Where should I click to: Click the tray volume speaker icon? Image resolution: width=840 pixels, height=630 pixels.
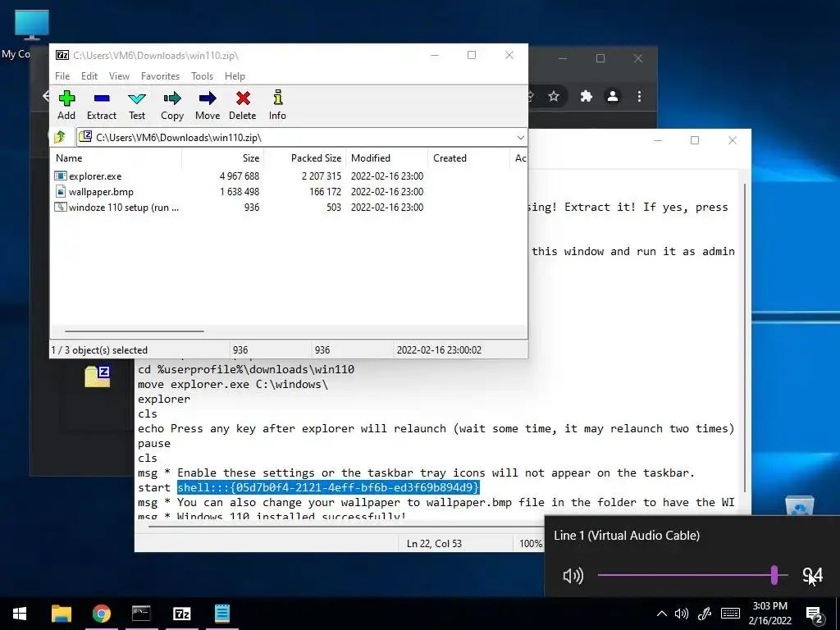pos(682,614)
